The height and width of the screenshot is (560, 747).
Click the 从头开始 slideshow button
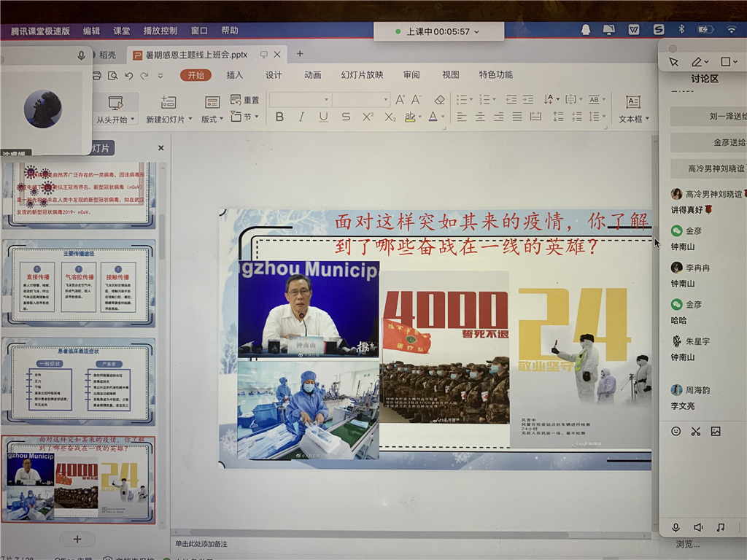coord(115,120)
